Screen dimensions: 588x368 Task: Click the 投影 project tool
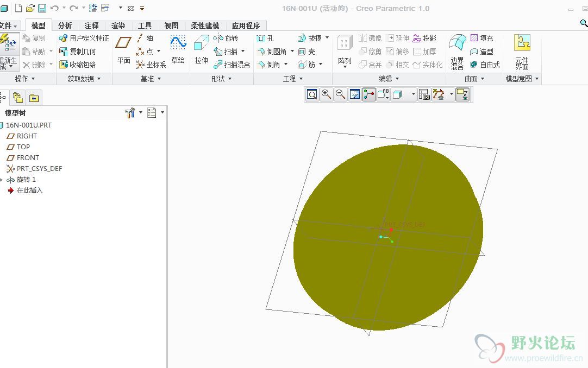[x=424, y=38]
